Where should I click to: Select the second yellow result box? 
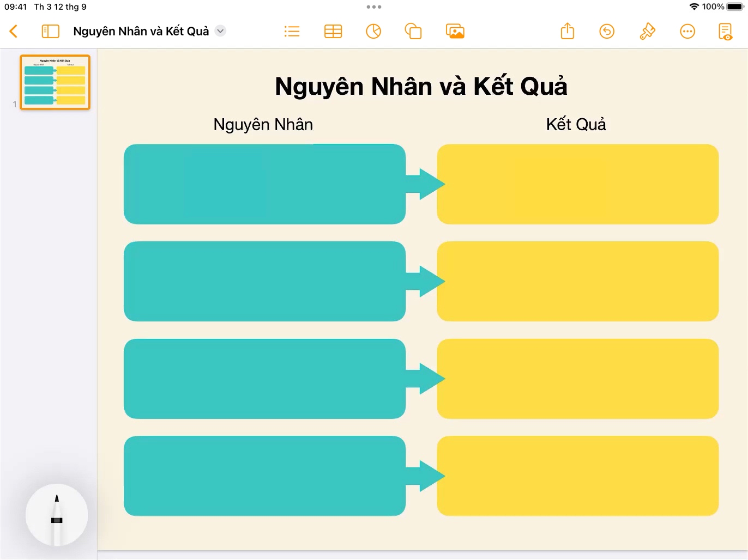click(x=578, y=281)
